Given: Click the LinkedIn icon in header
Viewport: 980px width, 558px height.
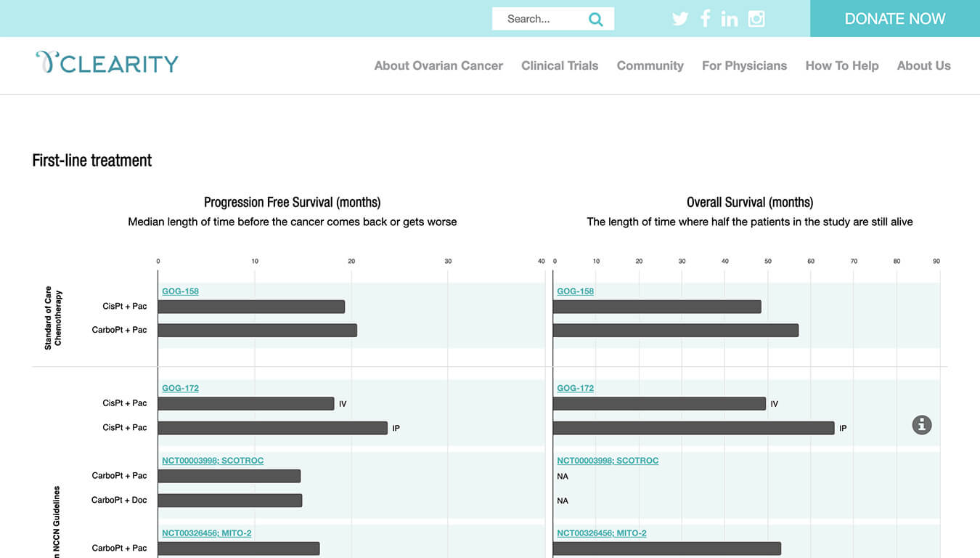Looking at the screenshot, I should coord(730,19).
